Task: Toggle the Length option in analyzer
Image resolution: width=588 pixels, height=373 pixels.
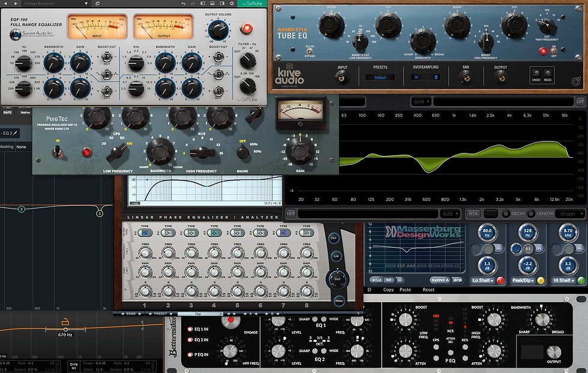Action: 531,213
